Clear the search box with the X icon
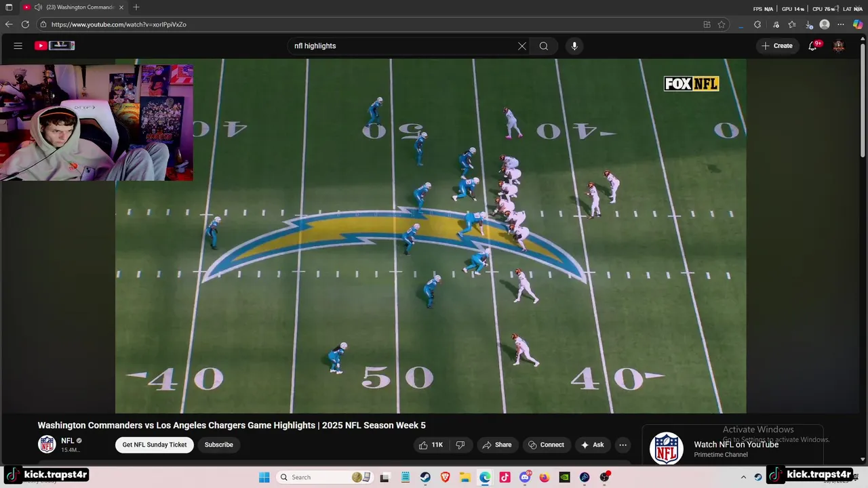 point(522,46)
